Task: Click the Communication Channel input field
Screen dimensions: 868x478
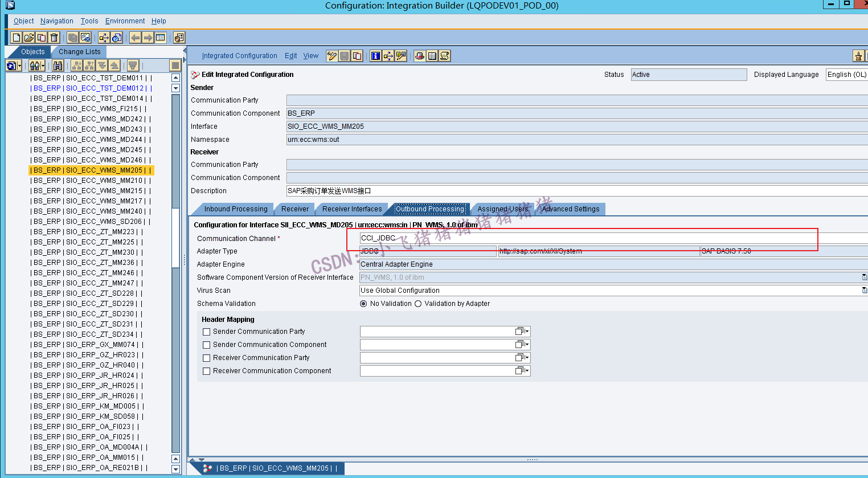Action: pyautogui.click(x=613, y=238)
